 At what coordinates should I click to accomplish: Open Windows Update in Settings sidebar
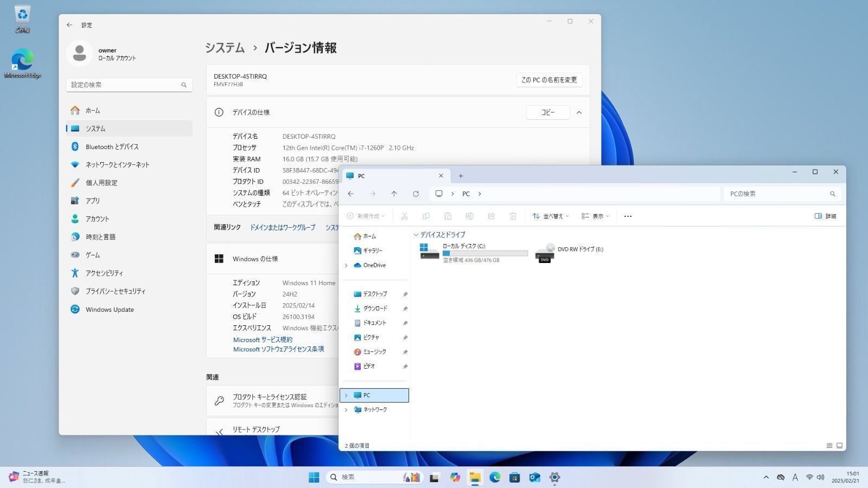pos(129,310)
